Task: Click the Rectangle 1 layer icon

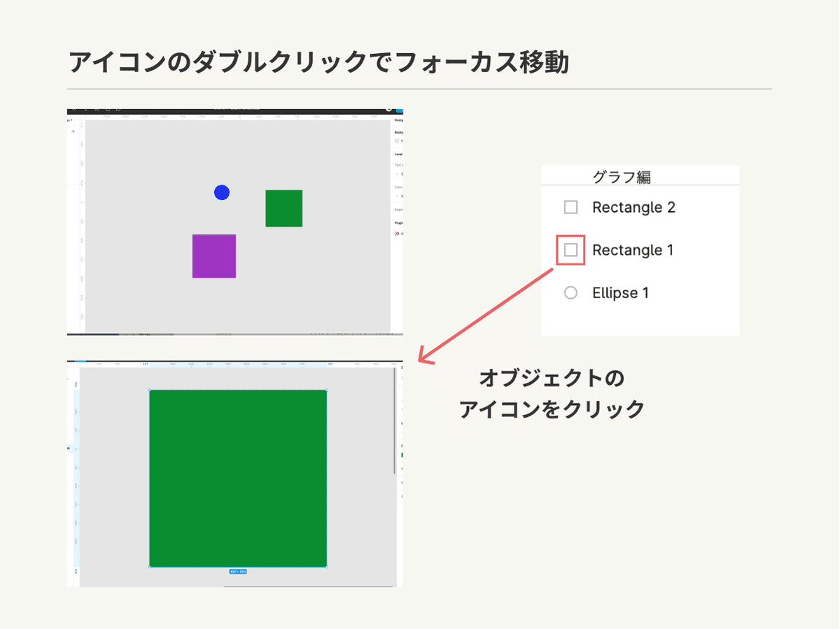Action: pos(570,250)
